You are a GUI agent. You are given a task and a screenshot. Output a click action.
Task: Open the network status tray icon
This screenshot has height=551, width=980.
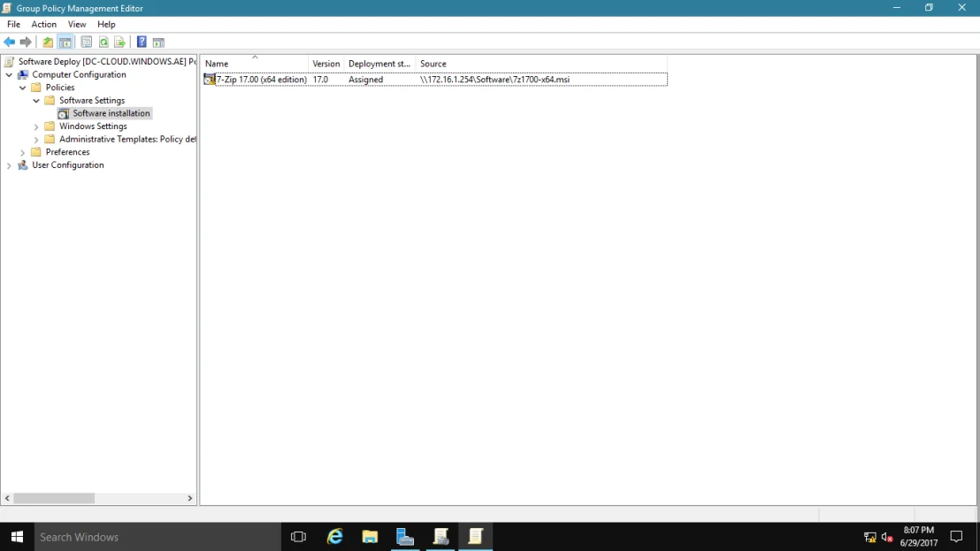click(x=870, y=537)
